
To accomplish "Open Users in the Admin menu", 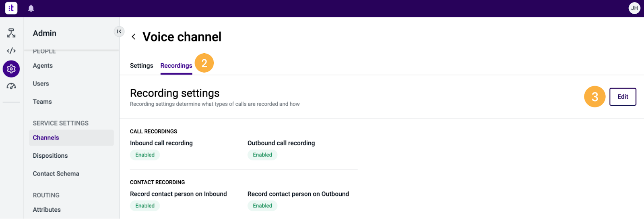I will coord(41,84).
